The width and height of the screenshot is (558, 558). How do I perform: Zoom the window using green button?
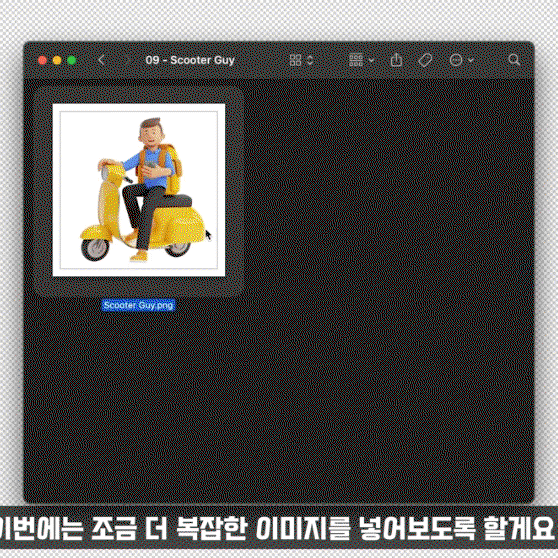(72, 60)
